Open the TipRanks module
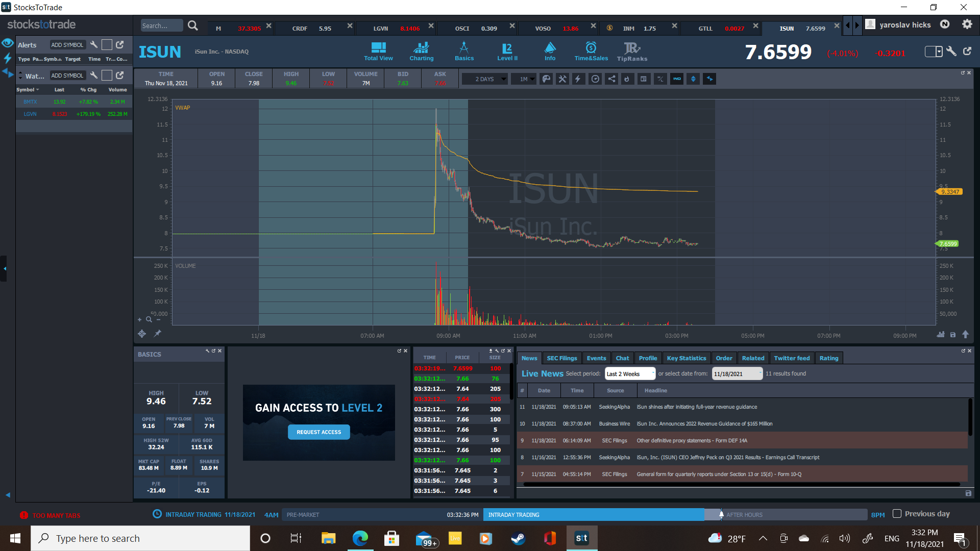 point(632,51)
